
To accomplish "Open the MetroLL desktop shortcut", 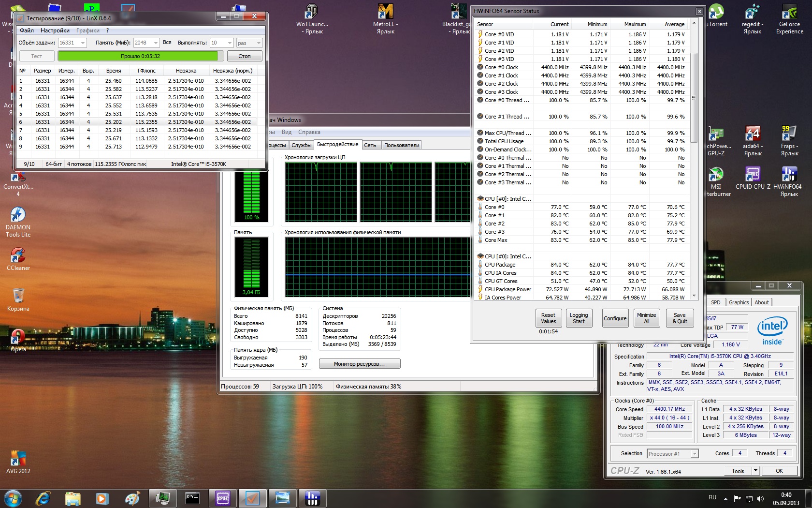I will (x=385, y=19).
